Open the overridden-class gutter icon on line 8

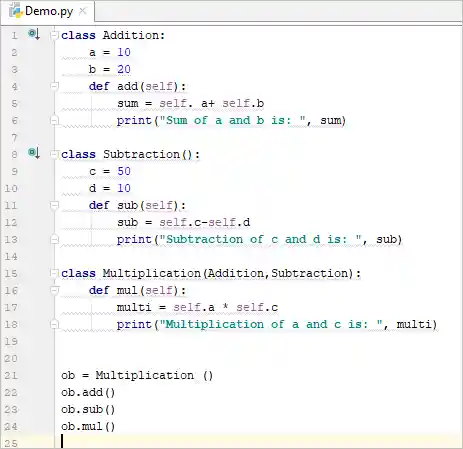pos(34,153)
